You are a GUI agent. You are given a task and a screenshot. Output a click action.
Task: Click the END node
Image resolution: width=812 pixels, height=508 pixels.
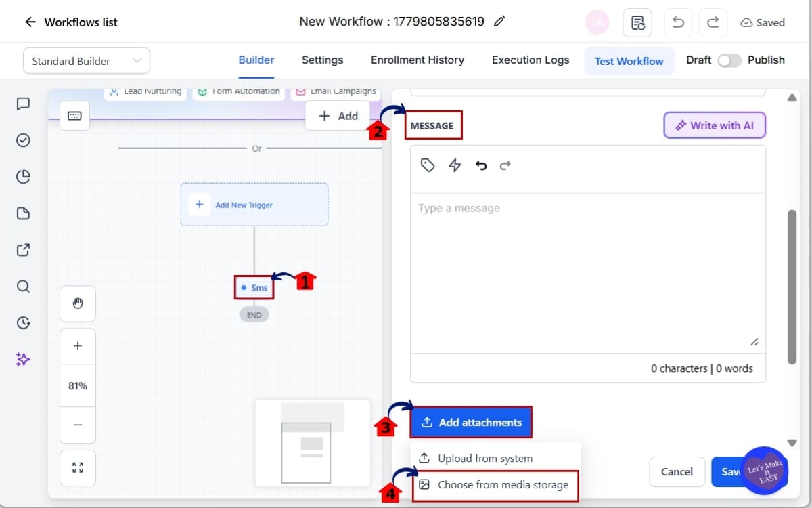(254, 315)
